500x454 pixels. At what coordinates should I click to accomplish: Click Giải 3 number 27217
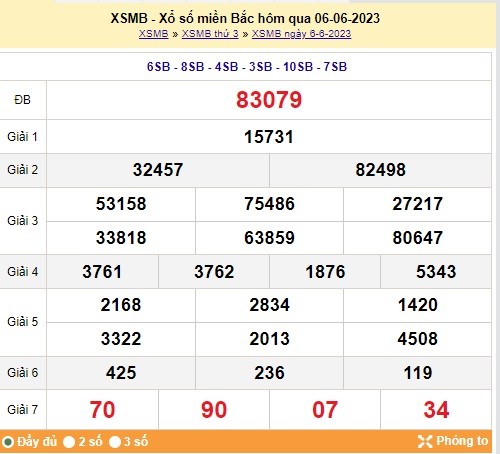tap(417, 204)
